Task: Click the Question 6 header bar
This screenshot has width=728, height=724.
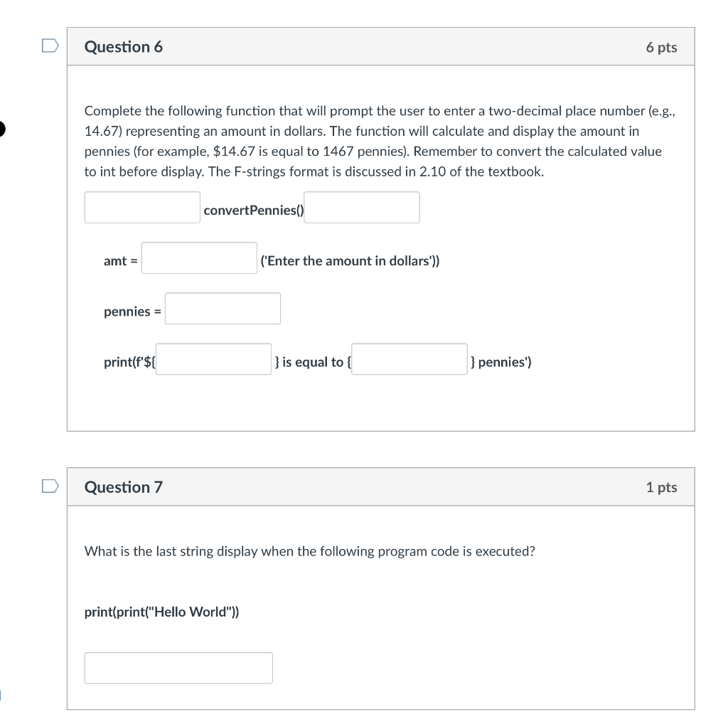Action: (x=381, y=46)
